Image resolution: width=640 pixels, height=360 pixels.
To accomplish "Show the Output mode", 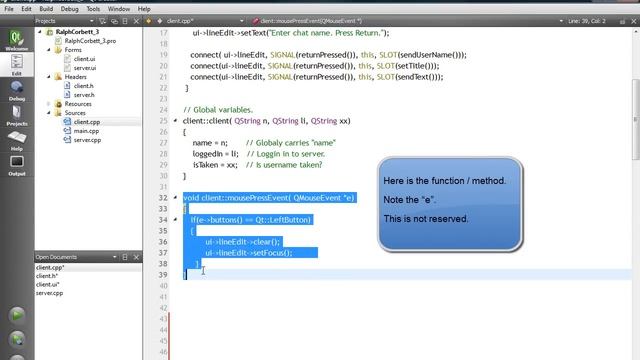I will [x=17, y=165].
